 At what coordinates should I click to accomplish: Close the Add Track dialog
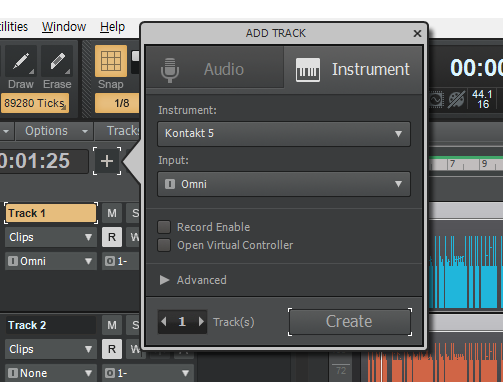[x=417, y=33]
